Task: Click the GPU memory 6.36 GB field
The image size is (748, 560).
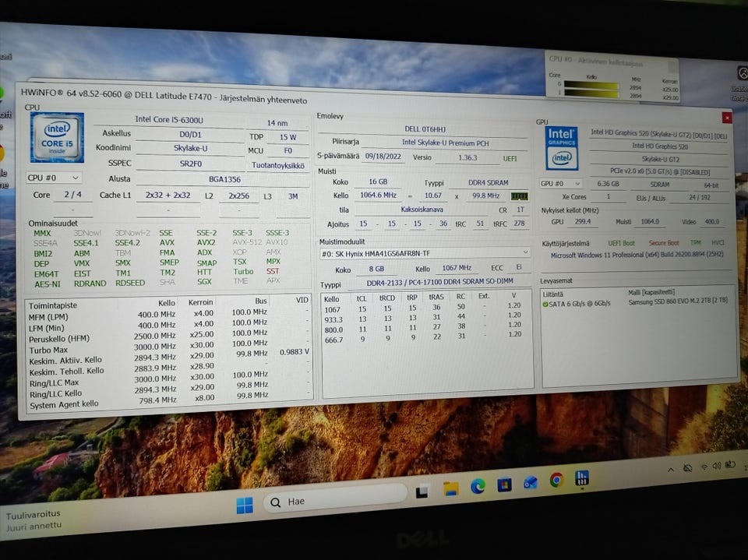Action: point(608,184)
